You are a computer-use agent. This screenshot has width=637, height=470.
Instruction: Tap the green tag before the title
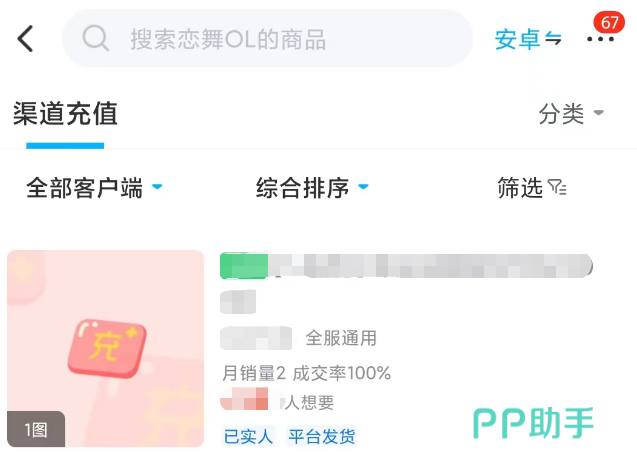click(x=243, y=265)
